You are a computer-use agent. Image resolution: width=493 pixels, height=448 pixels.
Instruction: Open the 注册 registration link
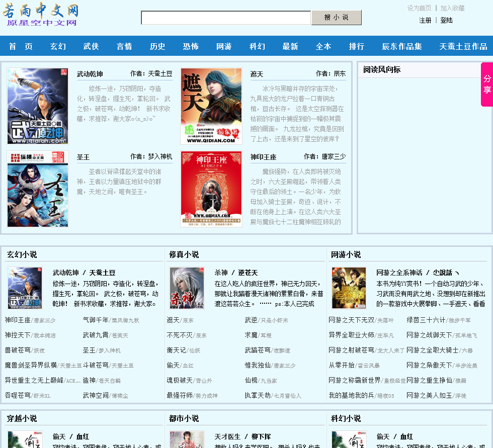click(425, 21)
